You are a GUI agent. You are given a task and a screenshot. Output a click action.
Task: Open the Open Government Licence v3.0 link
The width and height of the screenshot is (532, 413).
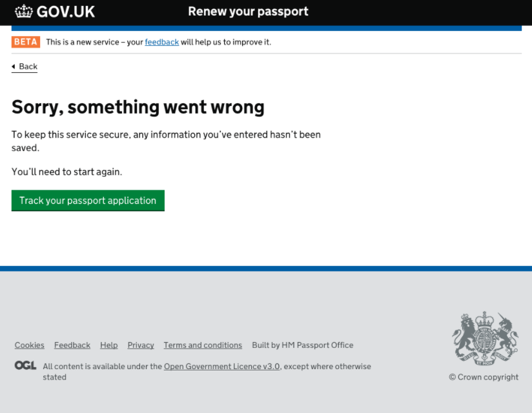(221, 366)
